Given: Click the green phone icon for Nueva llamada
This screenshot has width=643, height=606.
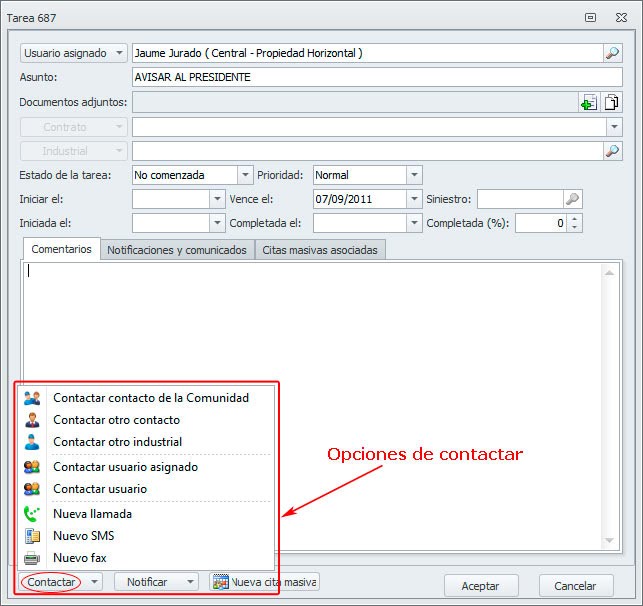Looking at the screenshot, I should (32, 514).
